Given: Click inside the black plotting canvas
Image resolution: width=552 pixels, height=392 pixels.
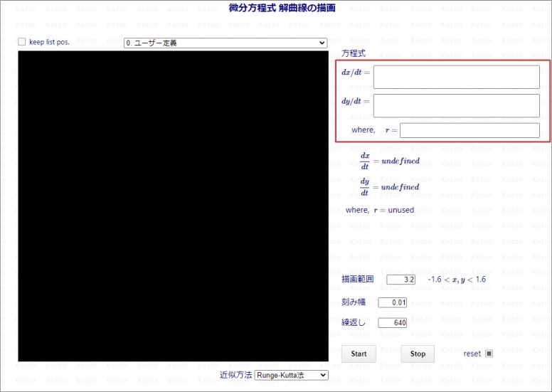Looking at the screenshot, I should [173, 206].
